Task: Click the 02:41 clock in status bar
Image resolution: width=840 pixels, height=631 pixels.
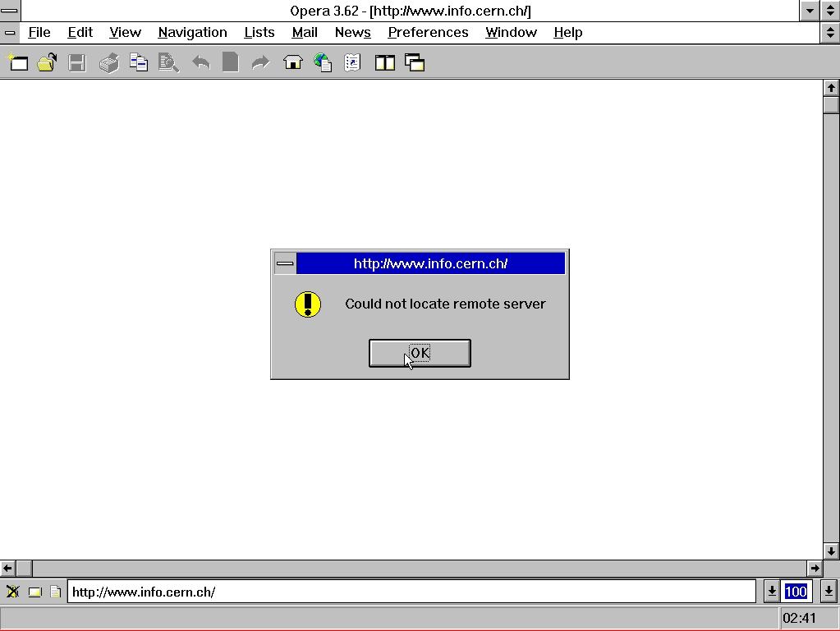Action: tap(799, 618)
